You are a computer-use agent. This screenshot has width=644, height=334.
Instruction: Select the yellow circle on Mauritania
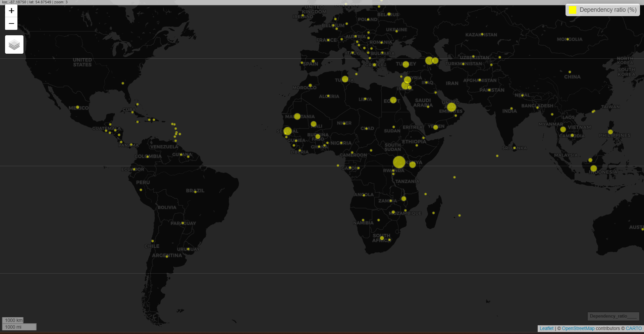click(297, 116)
